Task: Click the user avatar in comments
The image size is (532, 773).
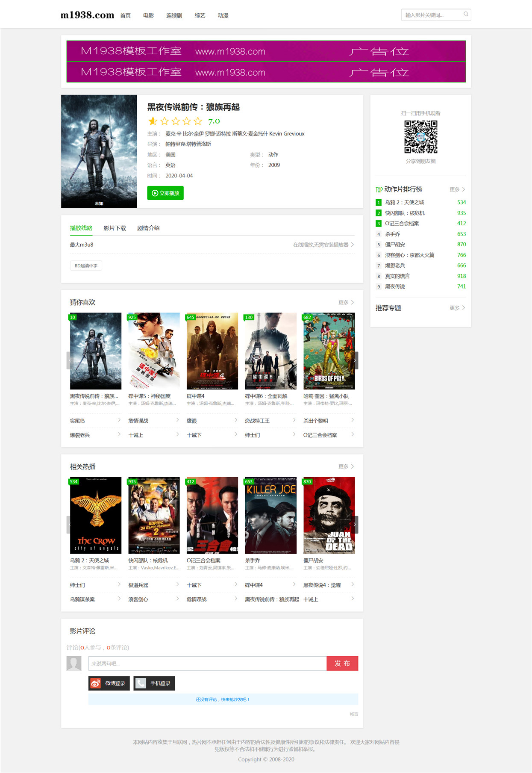Action: coord(74,663)
